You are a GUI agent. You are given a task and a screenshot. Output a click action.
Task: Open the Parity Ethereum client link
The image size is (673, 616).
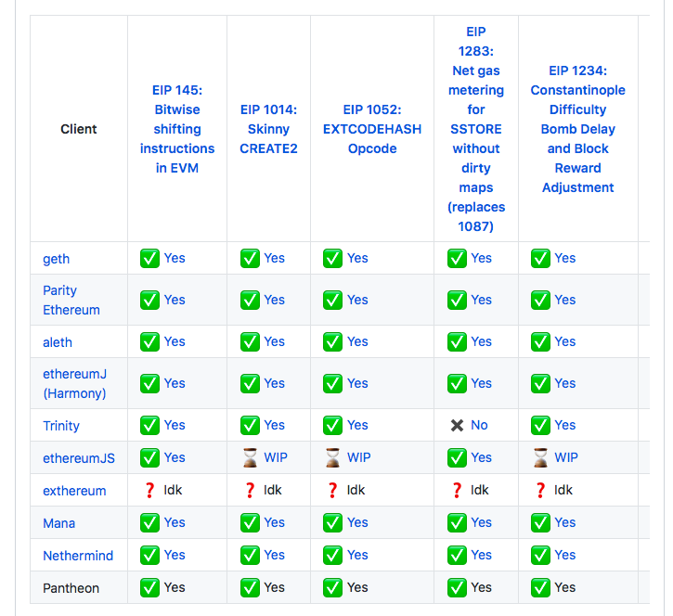coord(71,300)
